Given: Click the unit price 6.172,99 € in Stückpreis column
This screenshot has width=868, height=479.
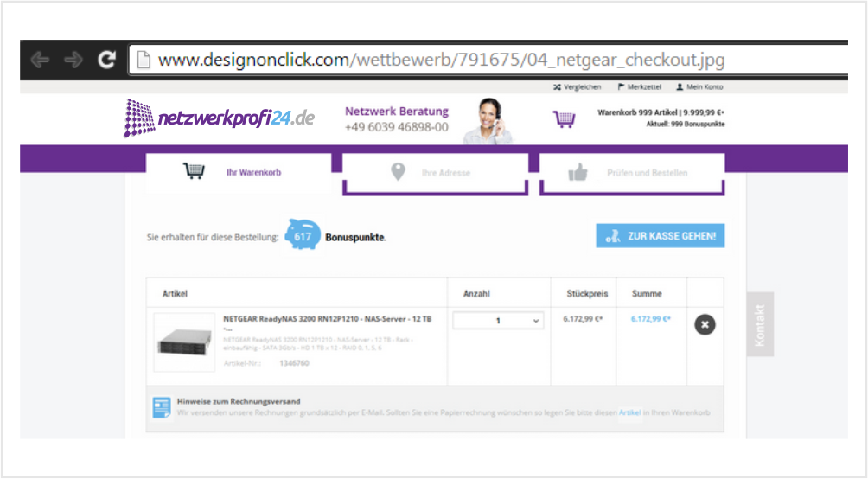Looking at the screenshot, I should [583, 319].
